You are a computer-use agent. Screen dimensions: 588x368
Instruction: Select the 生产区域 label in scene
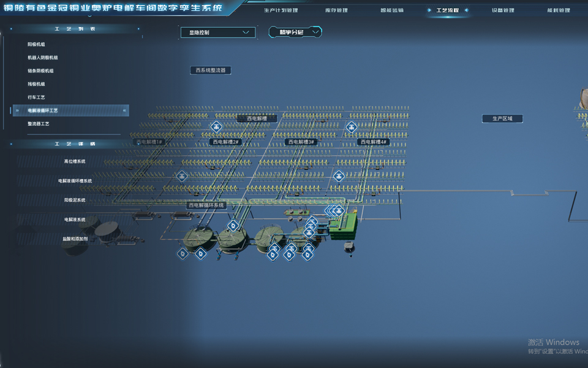(x=502, y=118)
